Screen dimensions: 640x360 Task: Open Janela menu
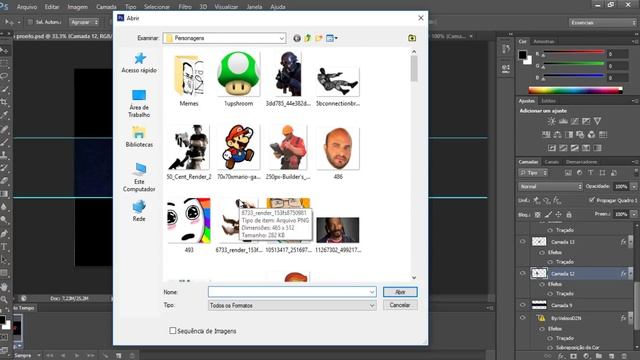(254, 7)
